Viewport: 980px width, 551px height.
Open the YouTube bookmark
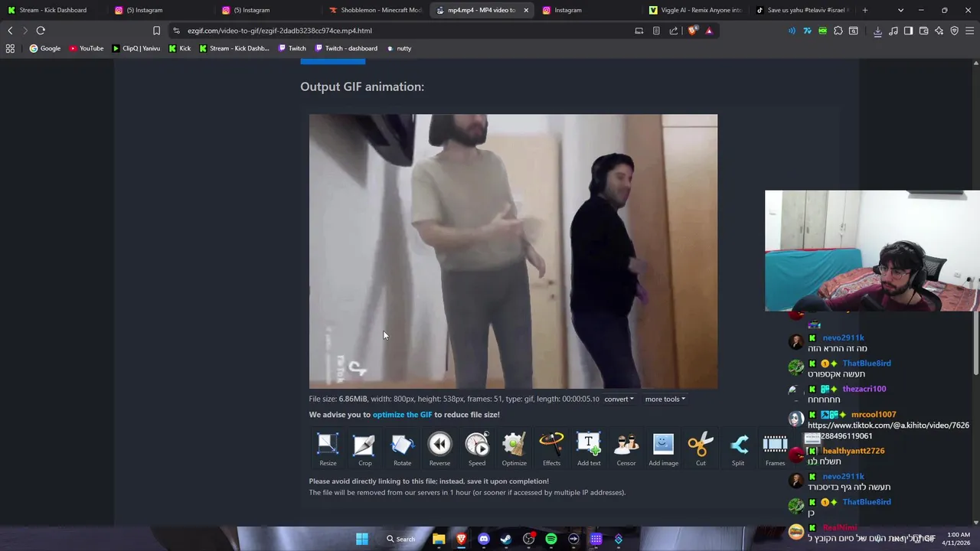point(87,48)
